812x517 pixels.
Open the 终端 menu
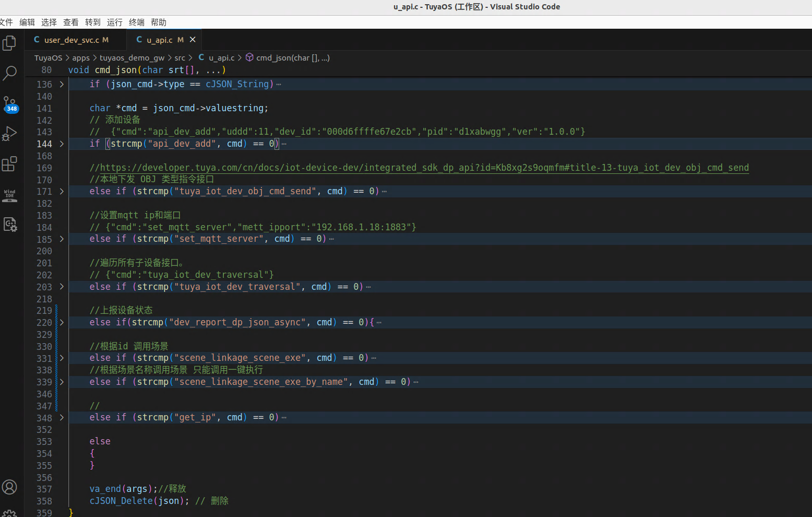point(137,22)
